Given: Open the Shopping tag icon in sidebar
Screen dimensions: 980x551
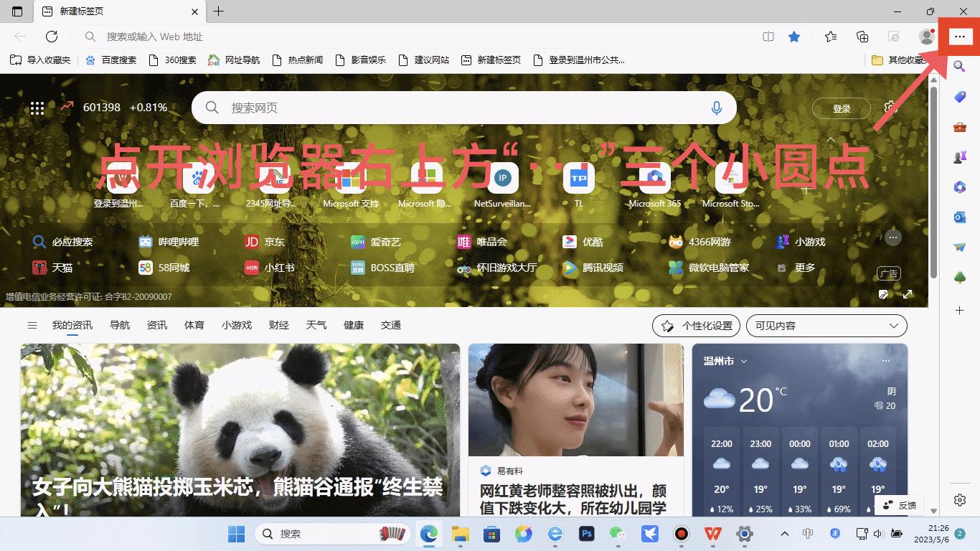Looking at the screenshot, I should coord(959,97).
